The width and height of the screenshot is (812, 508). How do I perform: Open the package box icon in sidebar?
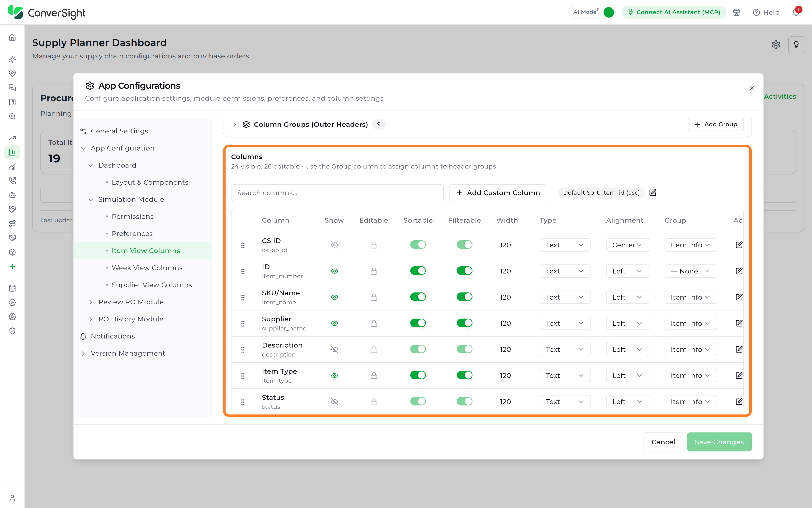click(x=12, y=252)
